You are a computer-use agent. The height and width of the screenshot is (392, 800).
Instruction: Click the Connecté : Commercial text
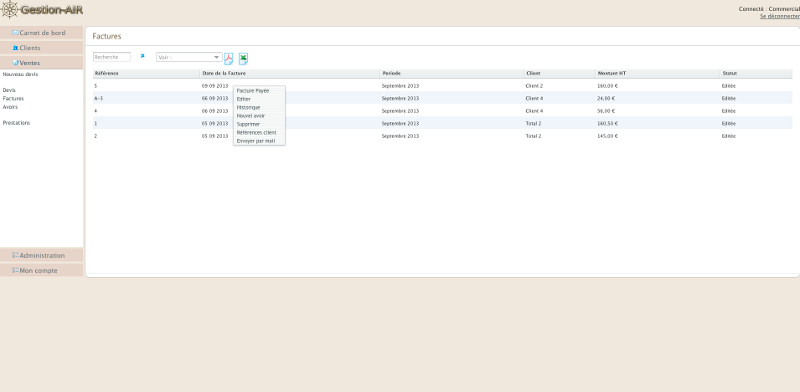[769, 9]
